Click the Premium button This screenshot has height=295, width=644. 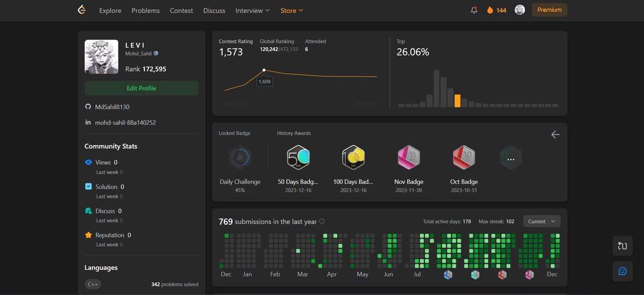pyautogui.click(x=550, y=10)
